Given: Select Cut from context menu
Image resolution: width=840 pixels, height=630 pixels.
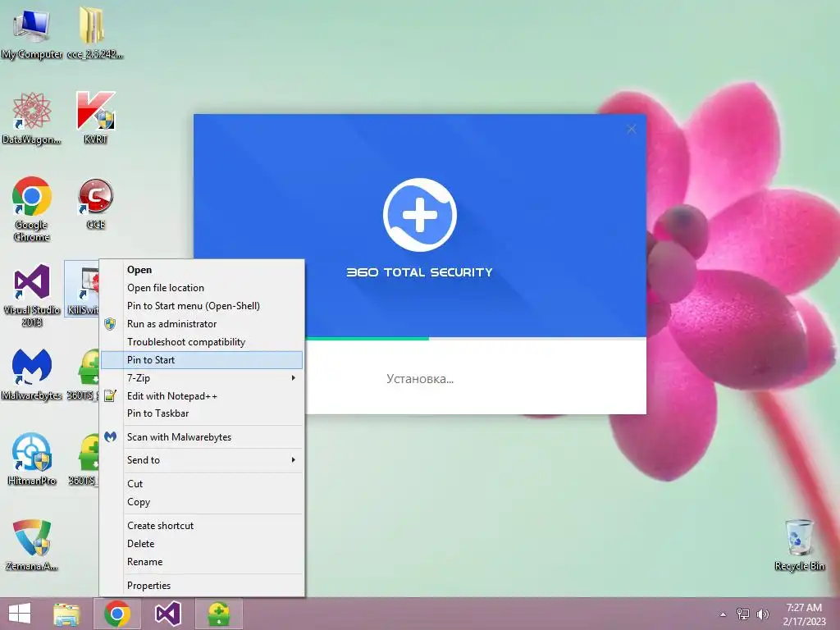Looking at the screenshot, I should [202, 484].
